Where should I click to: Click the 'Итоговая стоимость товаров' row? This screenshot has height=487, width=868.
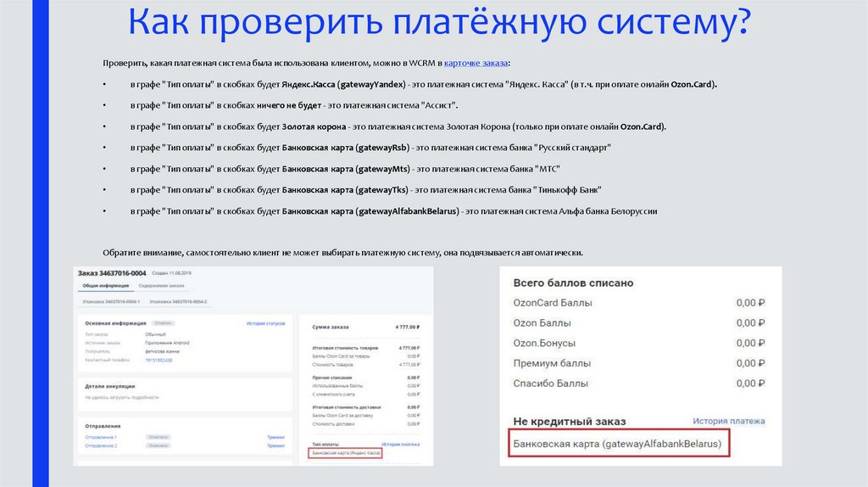pyautogui.click(x=366, y=348)
